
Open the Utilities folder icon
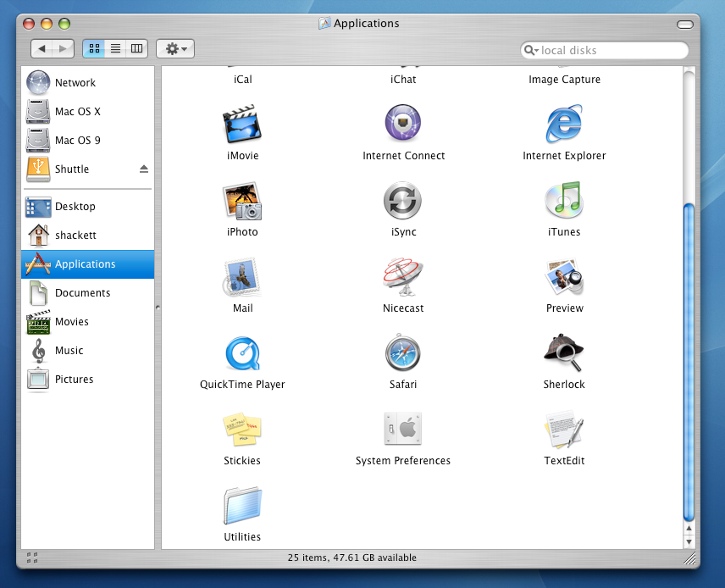(243, 505)
